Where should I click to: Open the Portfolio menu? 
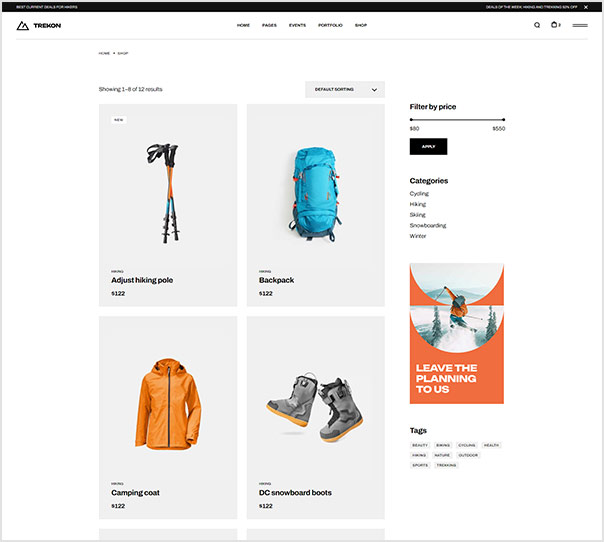[x=330, y=25]
